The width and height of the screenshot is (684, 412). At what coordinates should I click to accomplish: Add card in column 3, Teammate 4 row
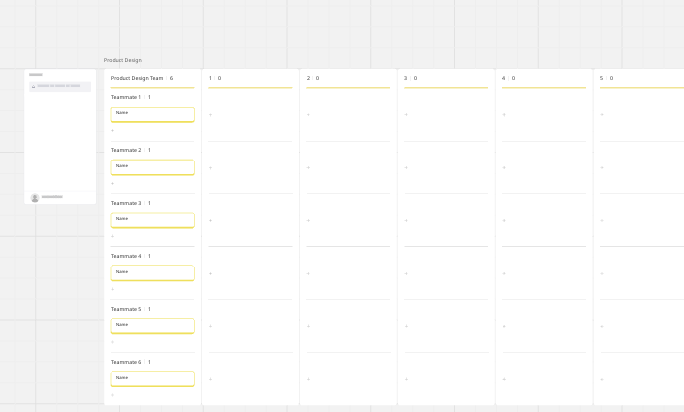406,274
